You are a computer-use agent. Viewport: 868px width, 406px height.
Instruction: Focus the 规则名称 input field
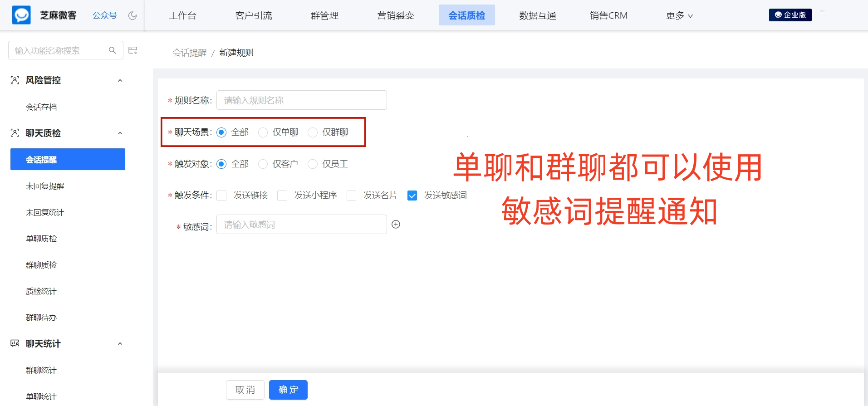point(302,100)
